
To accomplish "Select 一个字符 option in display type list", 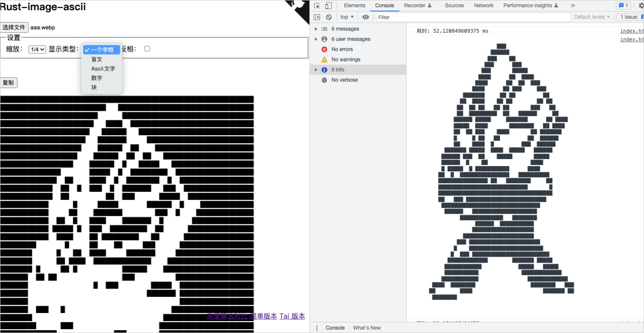I will (102, 50).
